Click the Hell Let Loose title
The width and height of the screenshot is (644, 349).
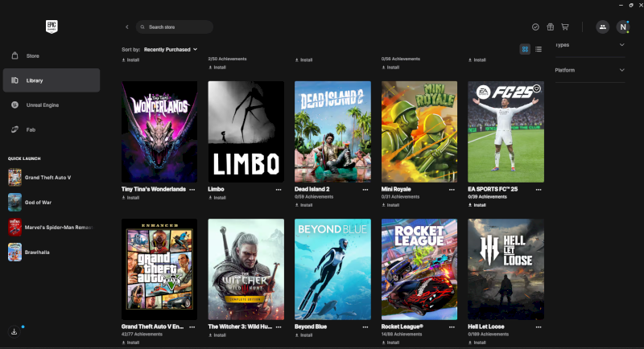click(486, 326)
